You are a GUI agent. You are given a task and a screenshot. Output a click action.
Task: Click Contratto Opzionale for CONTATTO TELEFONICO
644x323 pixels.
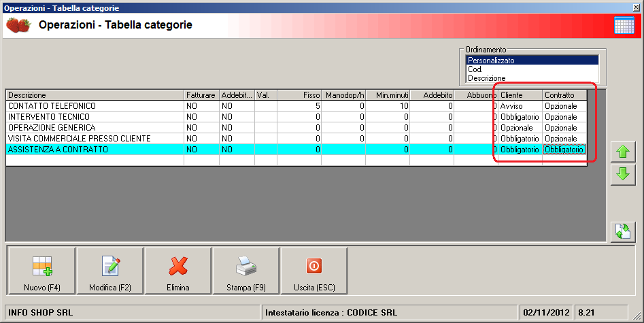click(x=564, y=106)
